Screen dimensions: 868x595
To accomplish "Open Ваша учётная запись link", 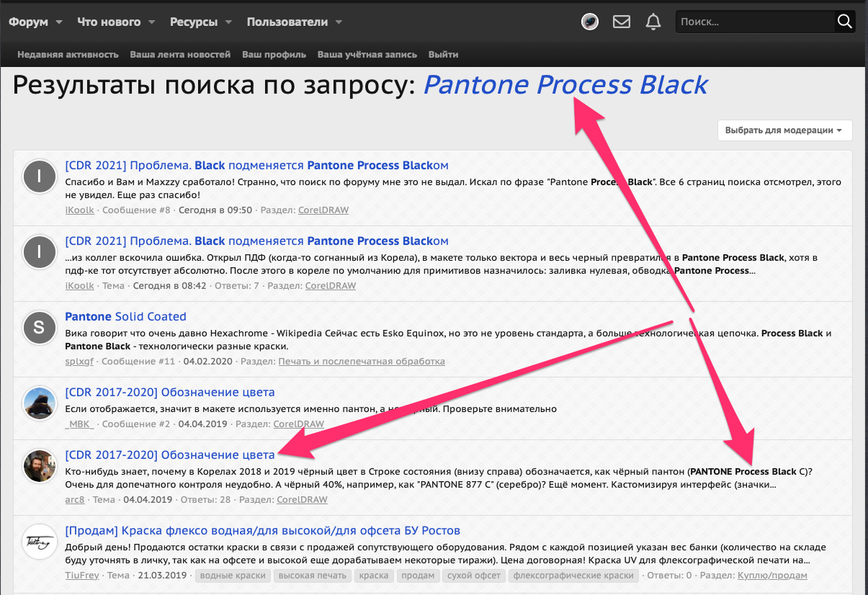I will tap(367, 55).
